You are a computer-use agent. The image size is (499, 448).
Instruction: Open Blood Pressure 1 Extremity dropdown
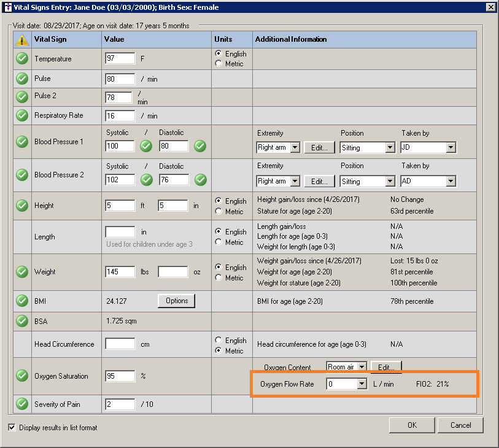tap(294, 148)
